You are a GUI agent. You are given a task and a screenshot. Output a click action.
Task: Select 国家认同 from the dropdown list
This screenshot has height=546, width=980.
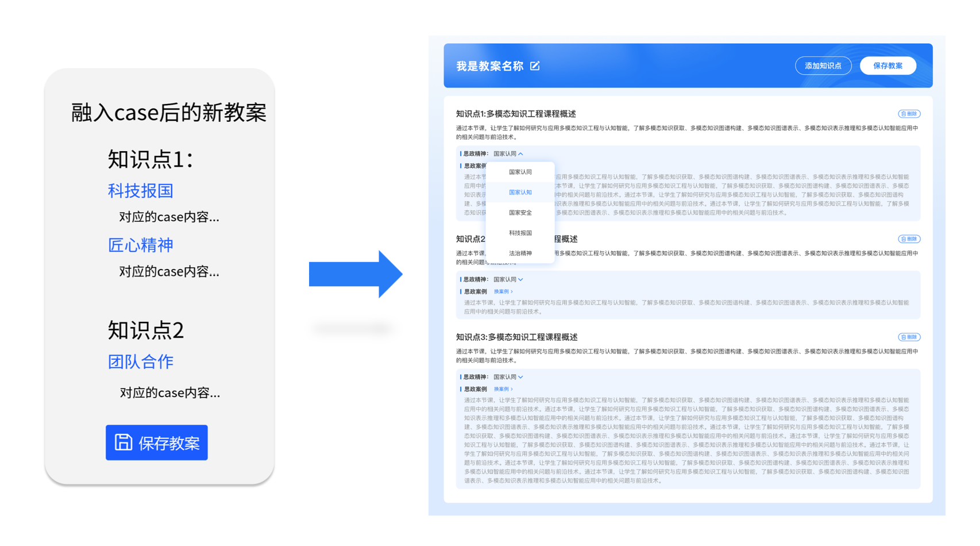(x=520, y=172)
